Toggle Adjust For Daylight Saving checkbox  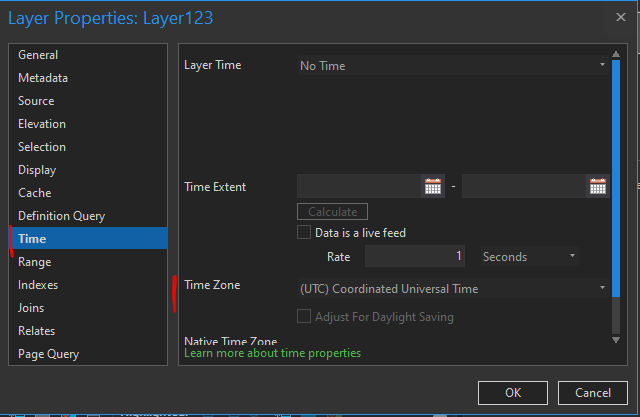(304, 317)
